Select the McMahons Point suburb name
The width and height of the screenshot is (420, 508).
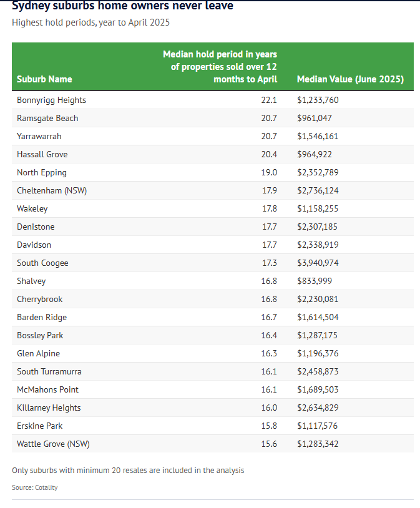pos(48,389)
